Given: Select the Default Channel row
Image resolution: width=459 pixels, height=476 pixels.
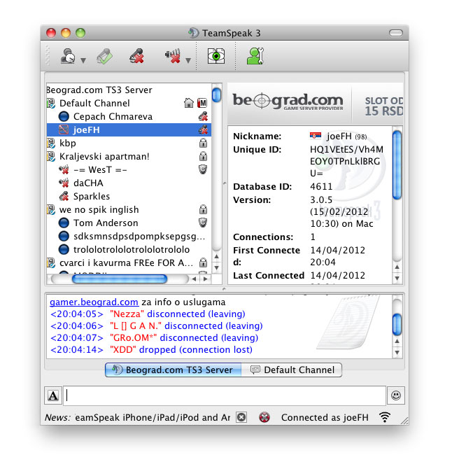Looking at the screenshot, I should [129, 103].
